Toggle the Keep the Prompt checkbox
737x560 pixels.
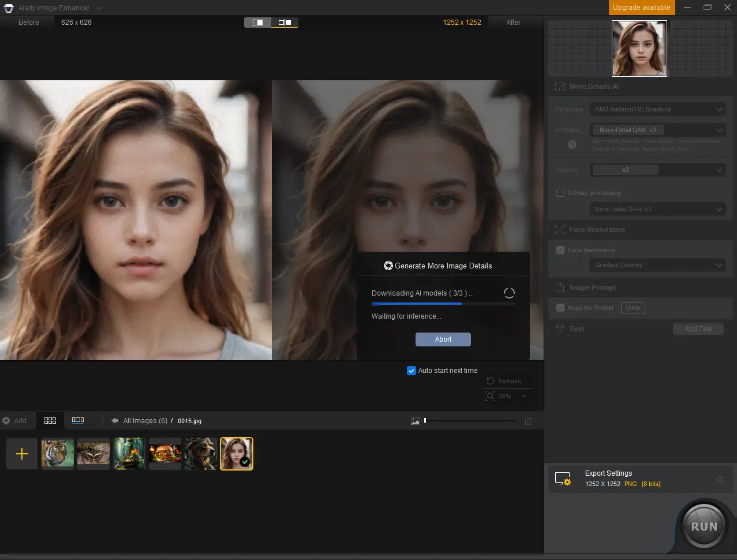tap(560, 308)
